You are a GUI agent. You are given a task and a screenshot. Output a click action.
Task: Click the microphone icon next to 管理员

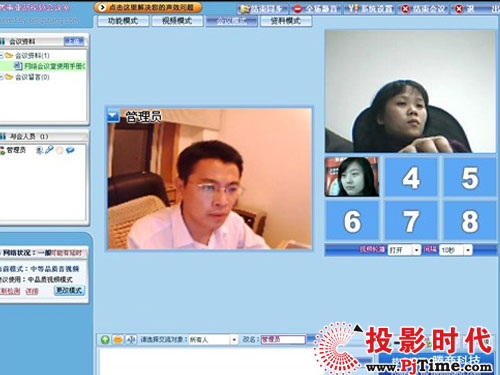[x=49, y=150]
